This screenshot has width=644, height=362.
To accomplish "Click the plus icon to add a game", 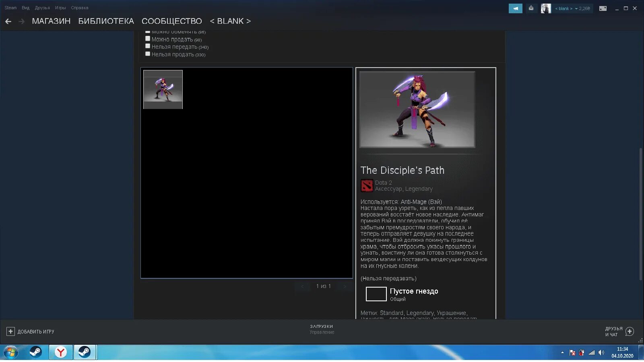I will click(x=10, y=331).
